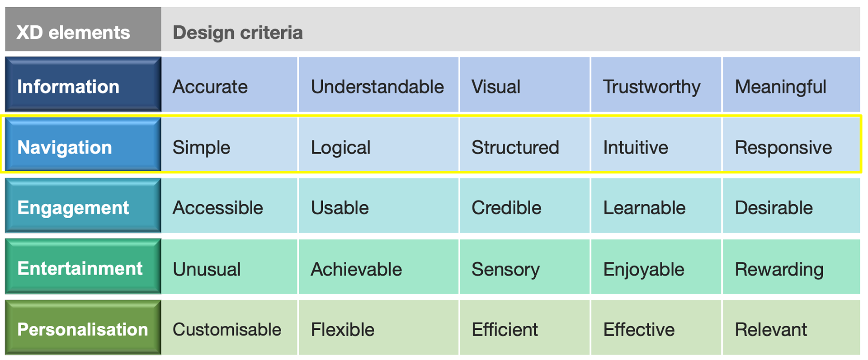Viewport: 868px width, 360px height.
Task: Click the Personalisation element button
Action: (x=83, y=327)
